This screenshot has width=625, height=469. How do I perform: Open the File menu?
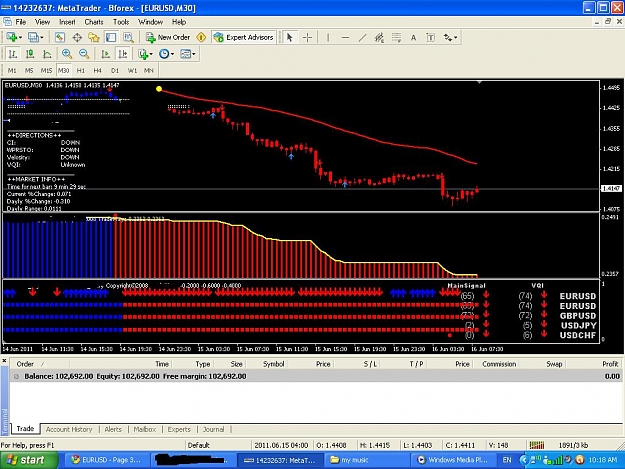click(x=20, y=22)
